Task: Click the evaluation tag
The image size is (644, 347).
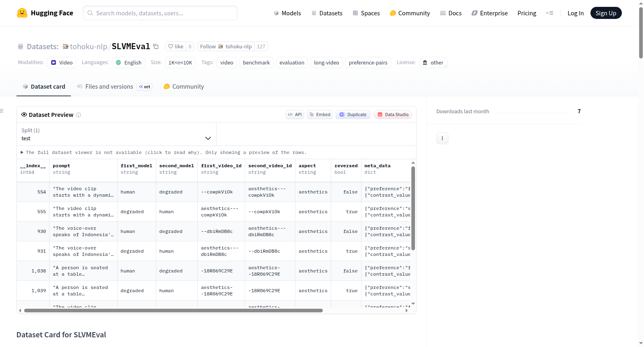Action: [x=292, y=62]
